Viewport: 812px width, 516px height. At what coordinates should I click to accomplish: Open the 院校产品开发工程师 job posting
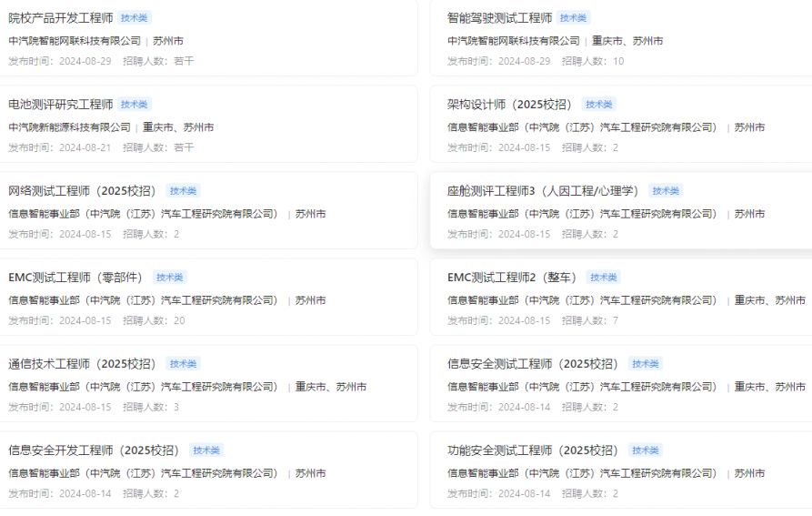[x=61, y=18]
